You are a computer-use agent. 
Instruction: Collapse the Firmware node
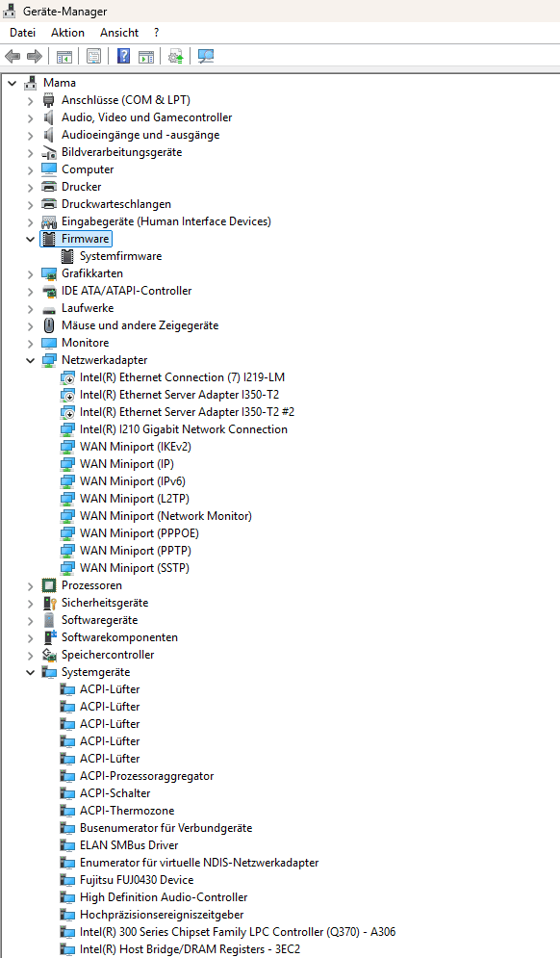[31, 240]
